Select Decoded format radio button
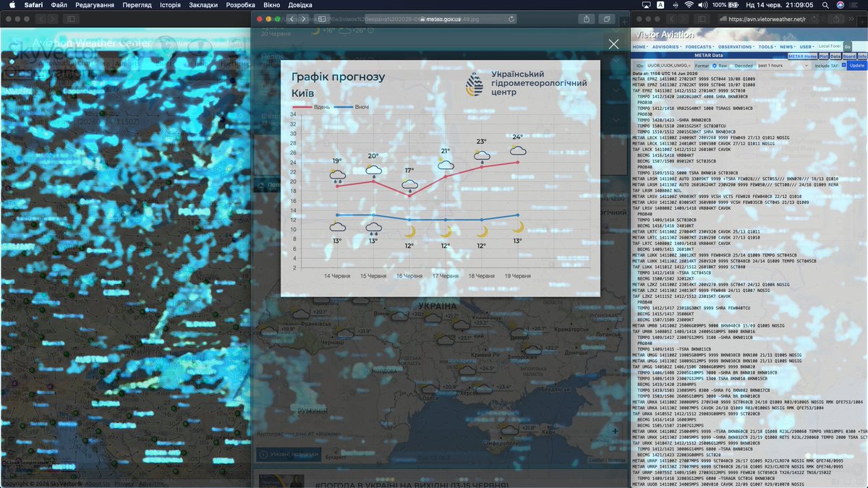868x488 pixels. coord(731,66)
